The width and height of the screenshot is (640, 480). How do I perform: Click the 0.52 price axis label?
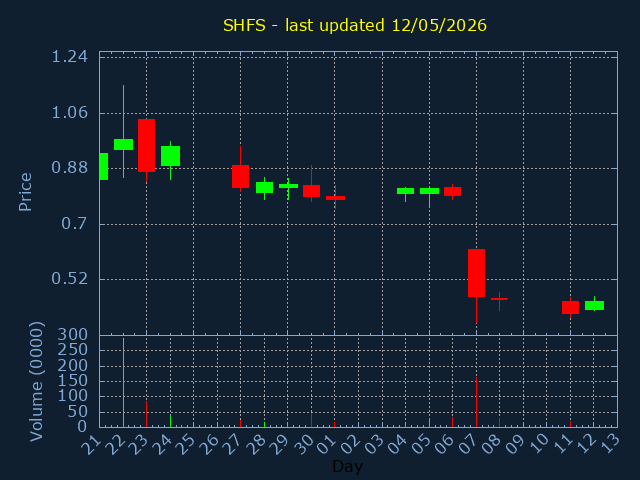point(69,279)
